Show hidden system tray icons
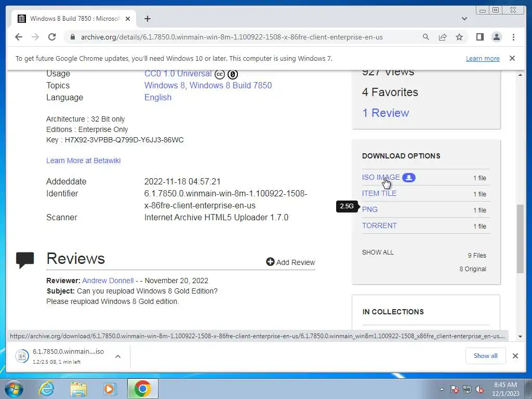Screen dimensions: 532x399 pos(442,389)
